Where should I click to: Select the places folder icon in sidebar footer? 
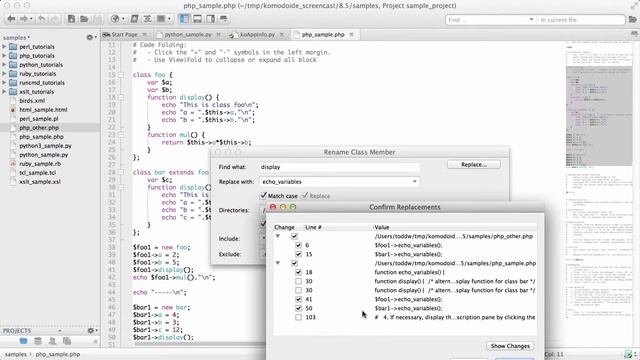tap(23, 341)
